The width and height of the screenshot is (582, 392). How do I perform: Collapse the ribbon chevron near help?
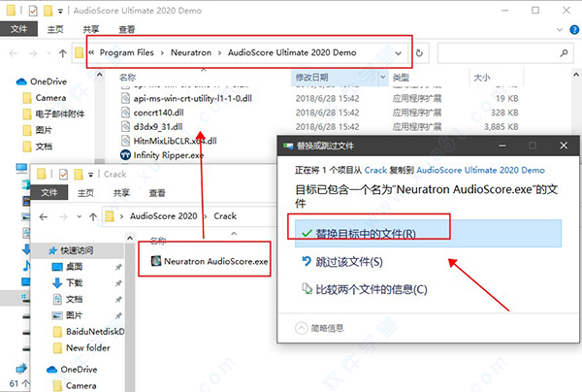(560, 30)
